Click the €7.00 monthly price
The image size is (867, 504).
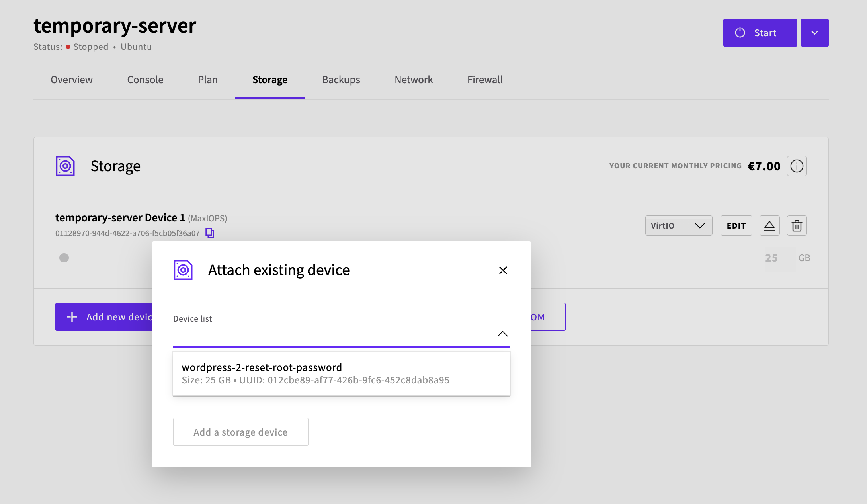coord(764,166)
